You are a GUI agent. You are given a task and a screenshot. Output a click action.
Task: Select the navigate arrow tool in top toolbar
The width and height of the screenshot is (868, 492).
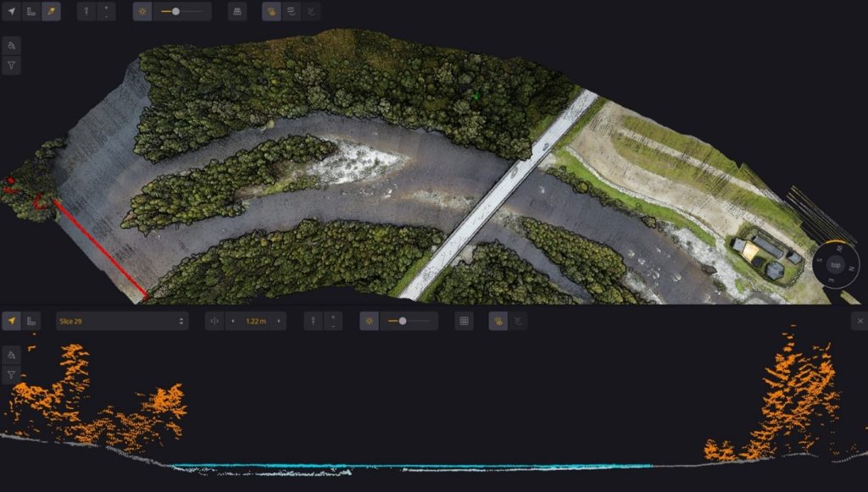point(12,12)
